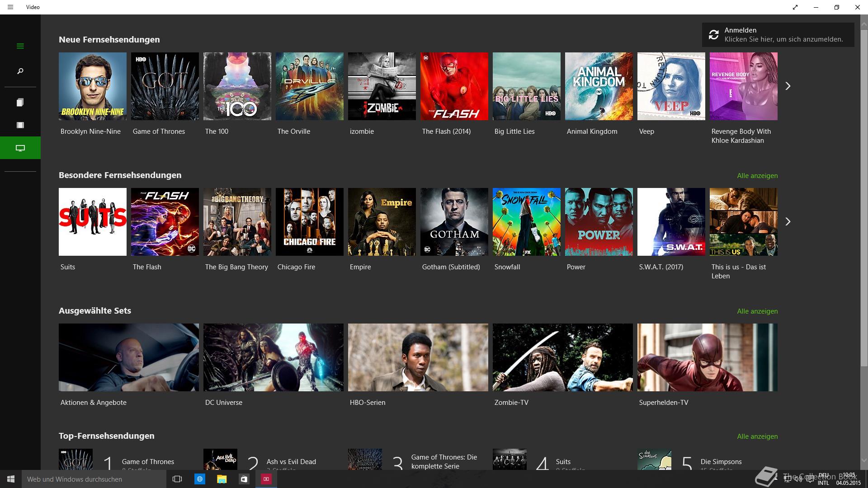Open the search icon in the sidebar

point(20,71)
